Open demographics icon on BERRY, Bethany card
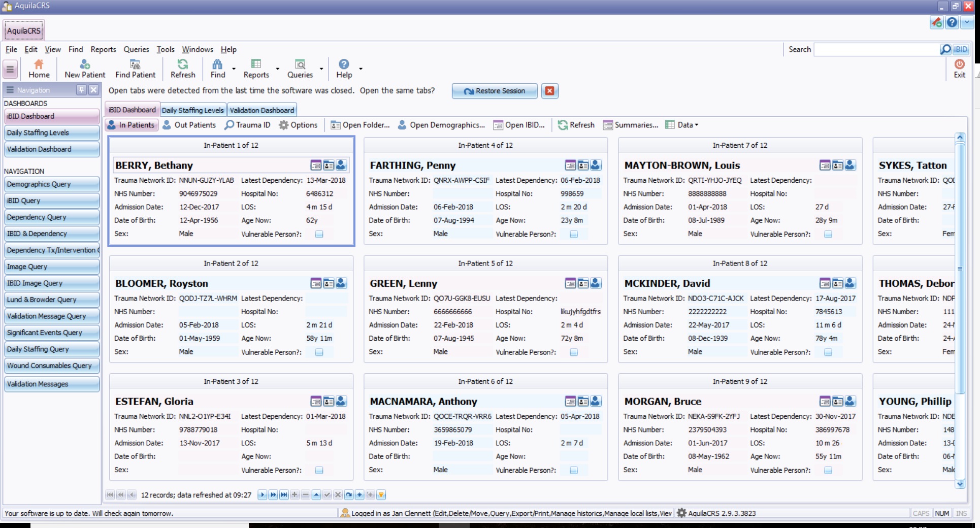 tap(341, 165)
